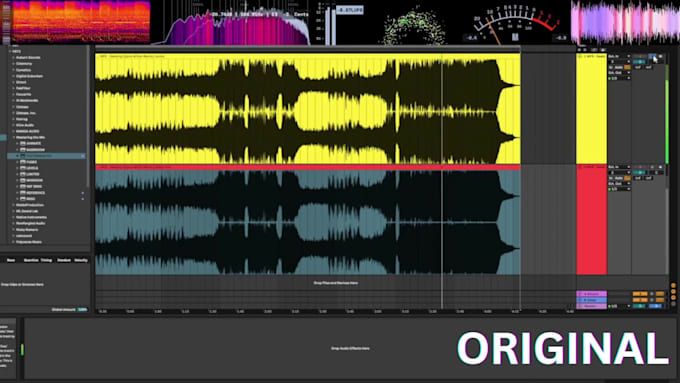Click the Drop Files and Devices Here area
The width and height of the screenshot is (680, 383).
point(336,283)
